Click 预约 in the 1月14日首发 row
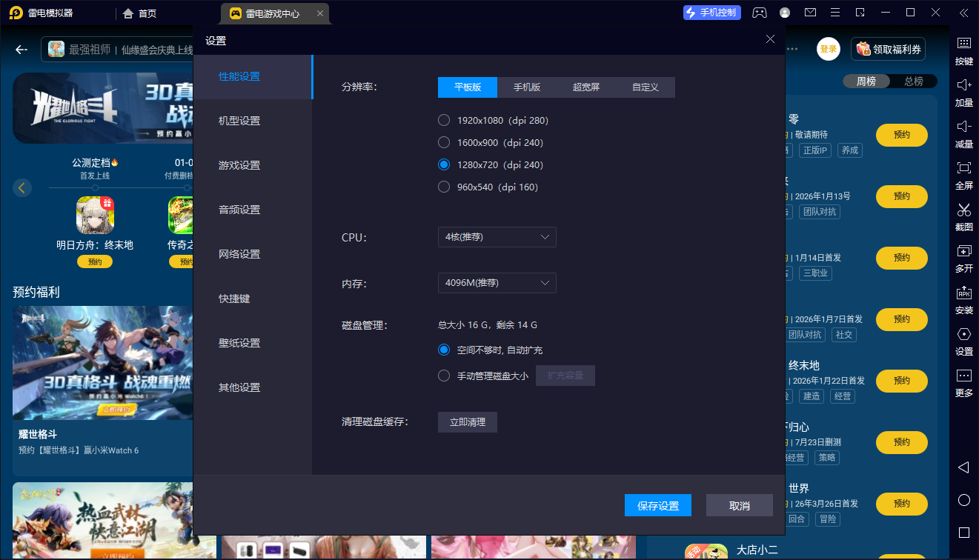979x560 pixels. (902, 258)
